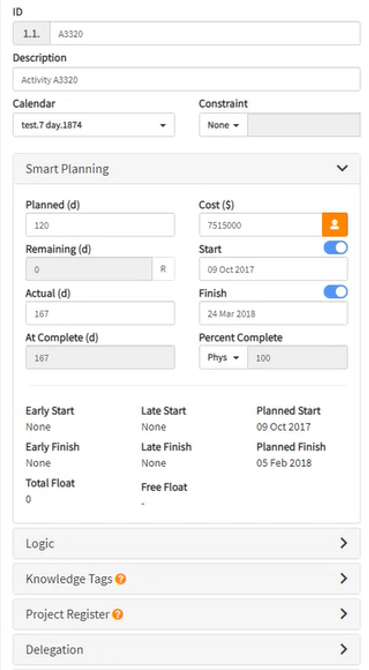Click the orange help icon beside Knowledge Tags
The height and width of the screenshot is (670, 369).
120,579
